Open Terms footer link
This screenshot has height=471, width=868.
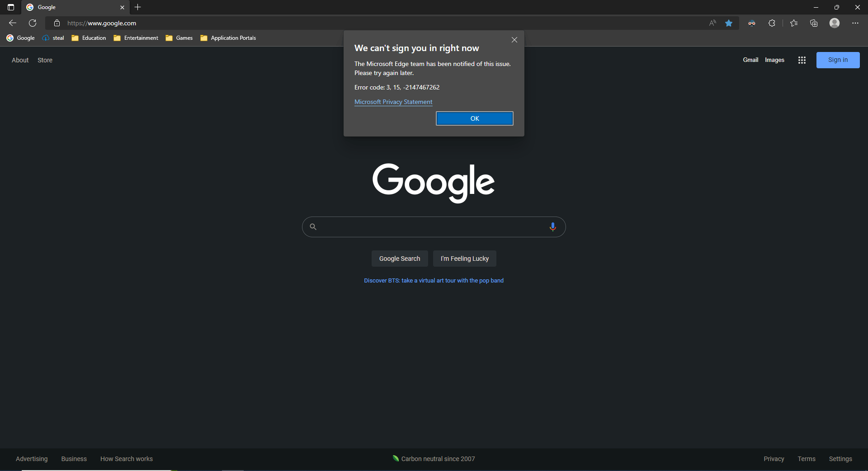pyautogui.click(x=807, y=459)
